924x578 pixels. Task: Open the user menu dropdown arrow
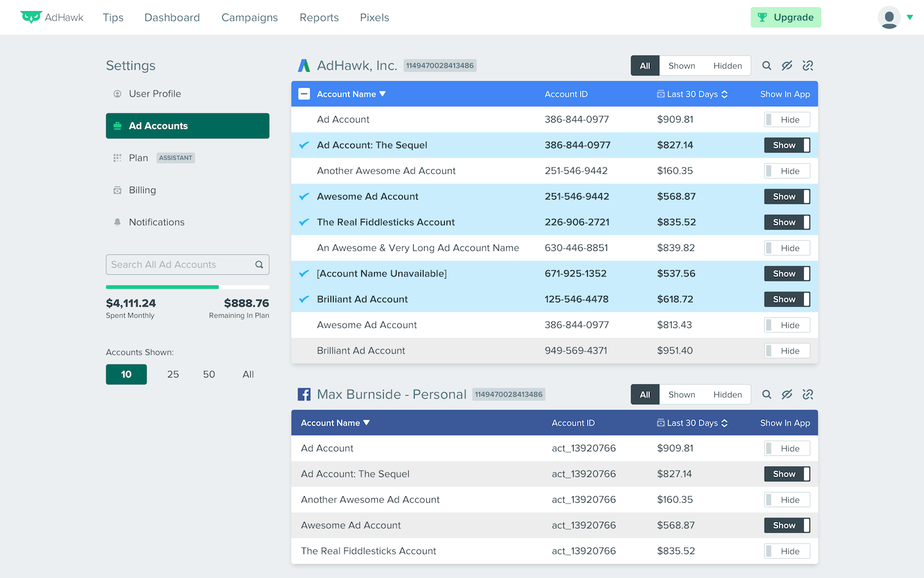(910, 17)
